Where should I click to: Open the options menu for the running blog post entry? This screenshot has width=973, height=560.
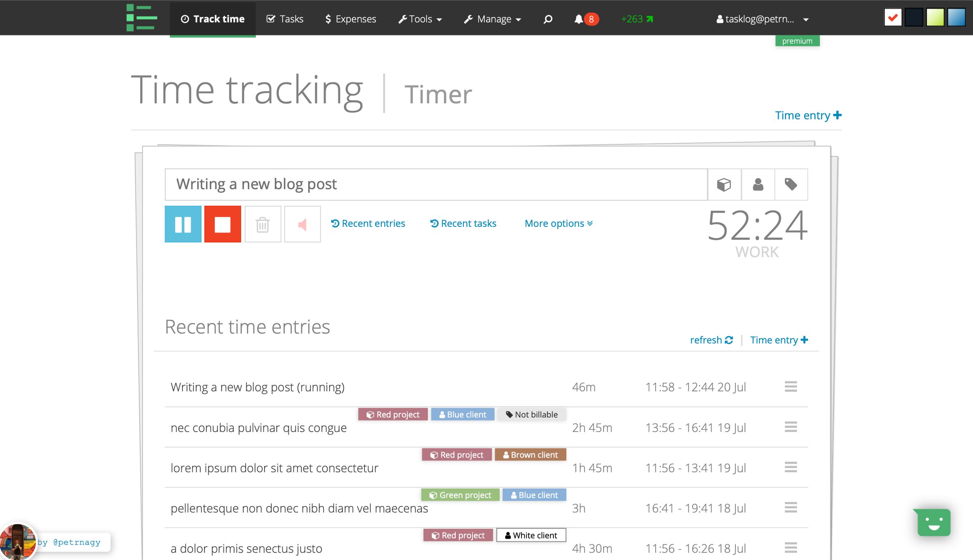click(791, 387)
